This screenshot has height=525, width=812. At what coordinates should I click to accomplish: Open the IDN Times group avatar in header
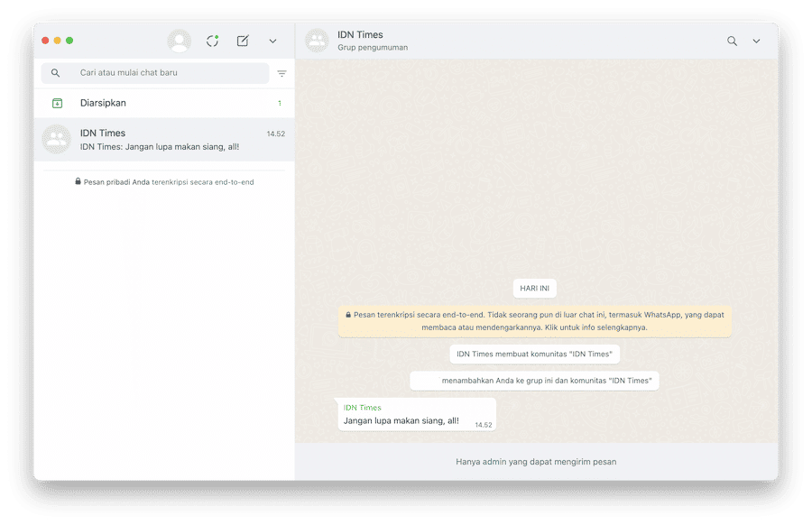(317, 41)
